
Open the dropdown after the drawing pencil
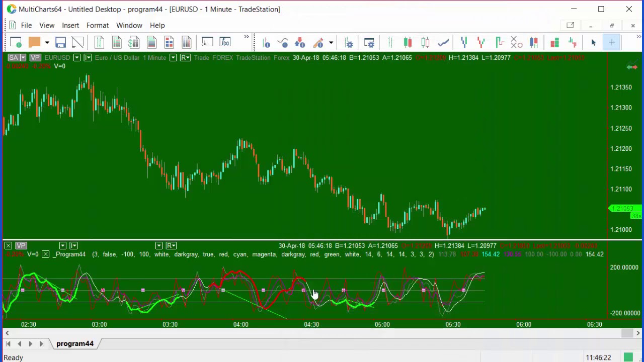click(x=331, y=43)
